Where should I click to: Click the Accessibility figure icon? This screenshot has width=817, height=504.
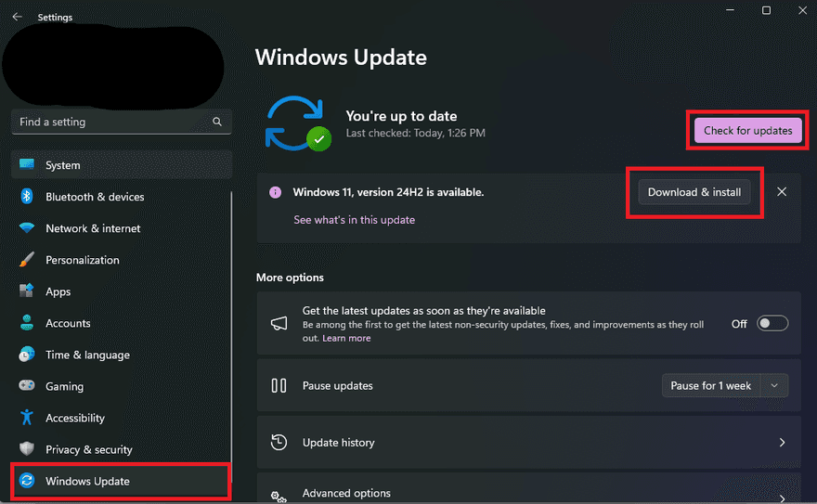click(27, 417)
